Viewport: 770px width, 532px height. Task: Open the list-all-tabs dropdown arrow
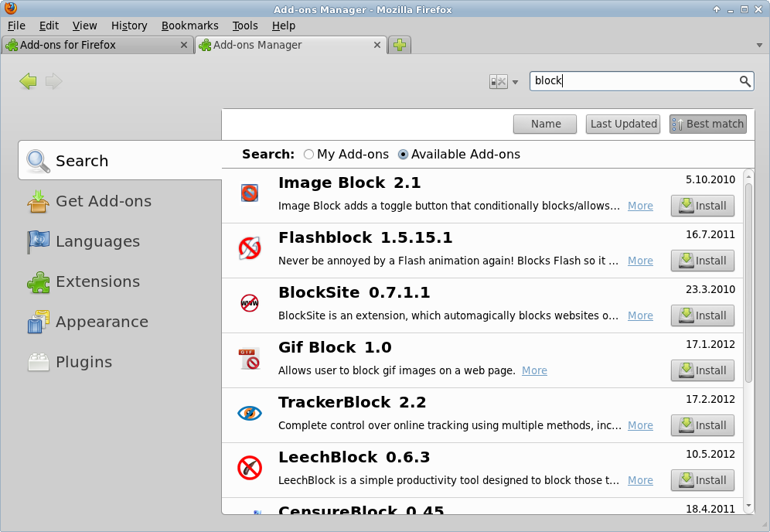click(x=759, y=45)
